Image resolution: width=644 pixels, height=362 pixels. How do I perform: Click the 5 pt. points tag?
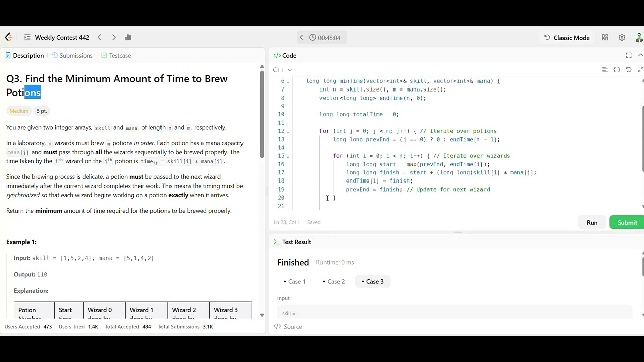point(42,111)
